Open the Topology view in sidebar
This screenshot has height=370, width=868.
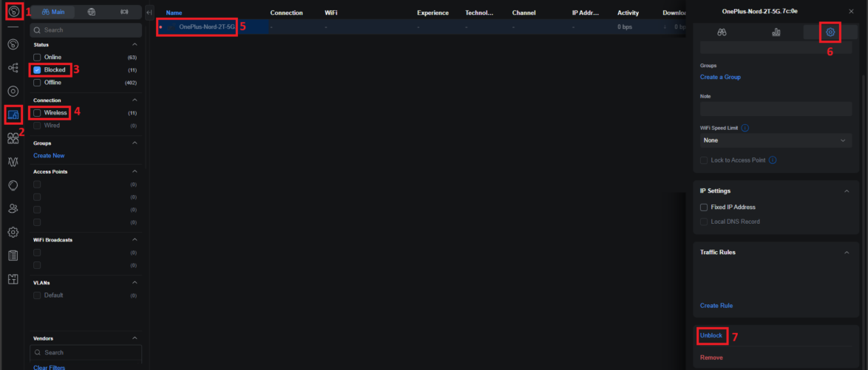pyautogui.click(x=13, y=68)
